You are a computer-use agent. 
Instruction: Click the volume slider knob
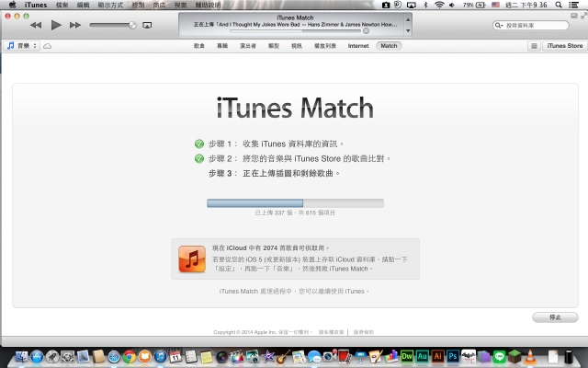coord(132,25)
